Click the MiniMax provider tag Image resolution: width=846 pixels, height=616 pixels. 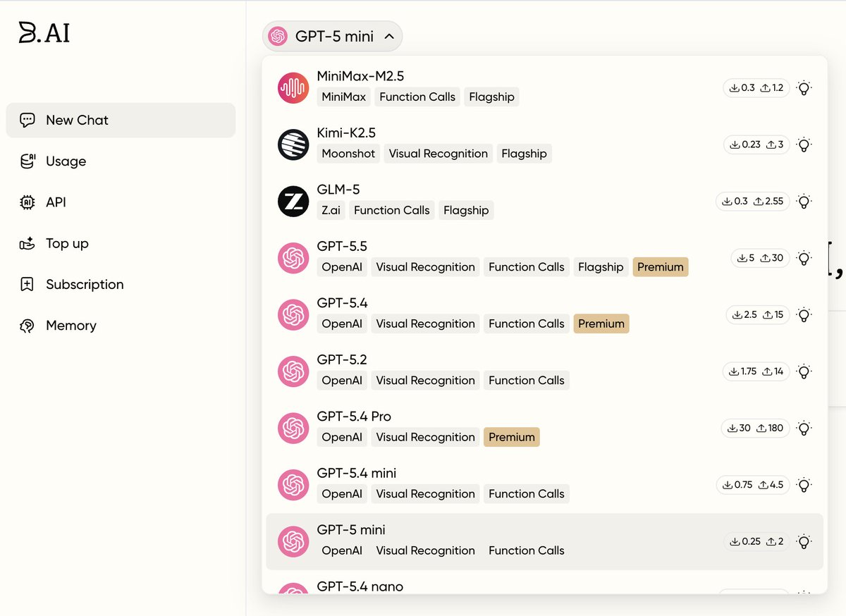(x=344, y=97)
